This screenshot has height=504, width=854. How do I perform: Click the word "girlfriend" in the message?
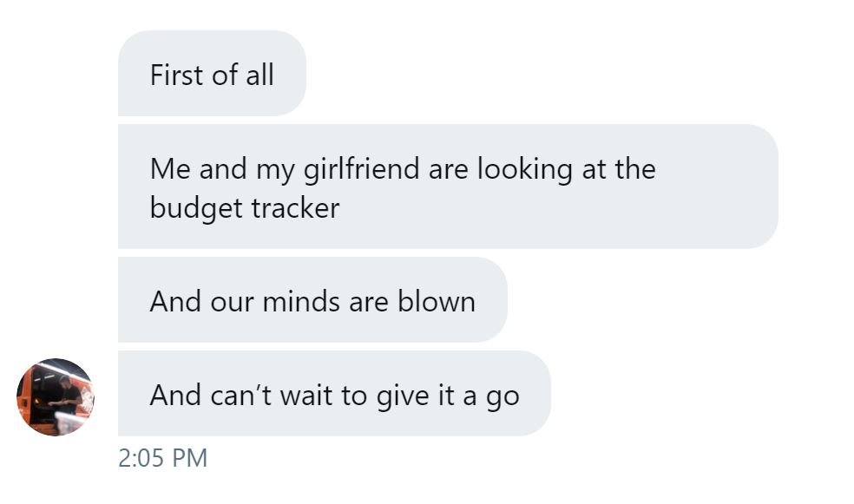(361, 169)
